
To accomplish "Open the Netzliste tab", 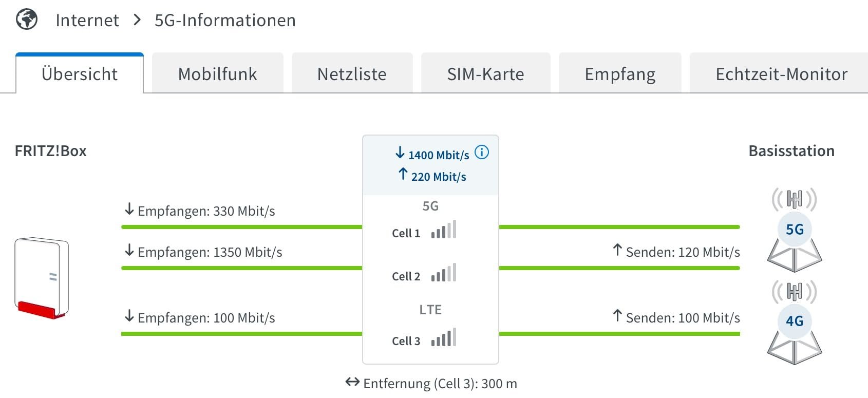I will click(352, 74).
